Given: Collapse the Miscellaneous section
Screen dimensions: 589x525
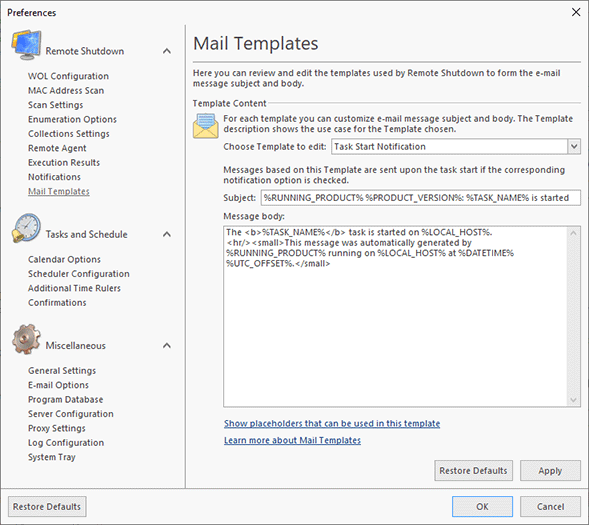Looking at the screenshot, I should click(167, 345).
